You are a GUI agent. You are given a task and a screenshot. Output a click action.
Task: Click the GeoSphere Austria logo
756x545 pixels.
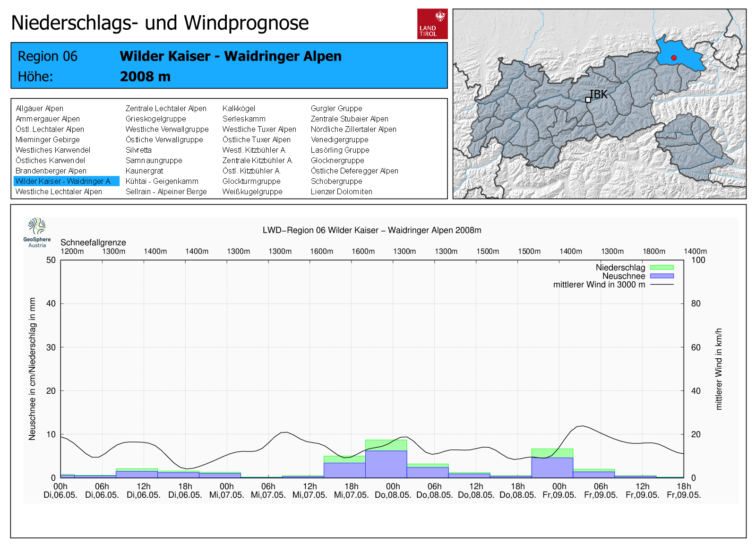pos(37,232)
